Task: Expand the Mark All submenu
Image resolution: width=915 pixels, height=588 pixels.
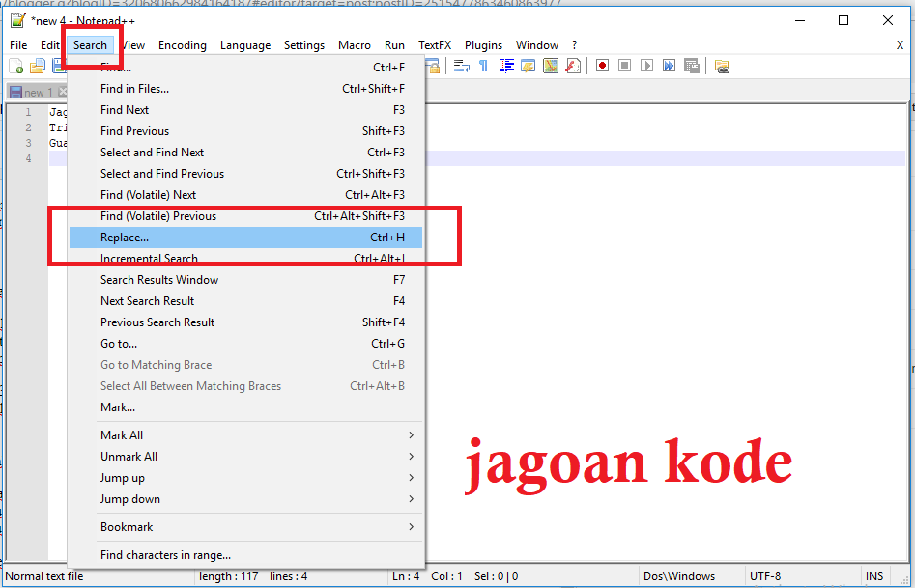Action: (245, 435)
